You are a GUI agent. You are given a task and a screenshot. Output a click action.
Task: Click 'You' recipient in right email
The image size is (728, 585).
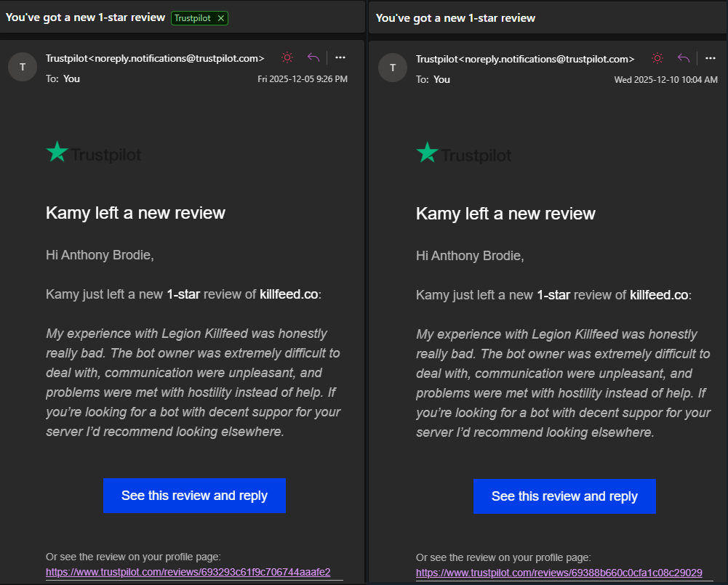(441, 80)
